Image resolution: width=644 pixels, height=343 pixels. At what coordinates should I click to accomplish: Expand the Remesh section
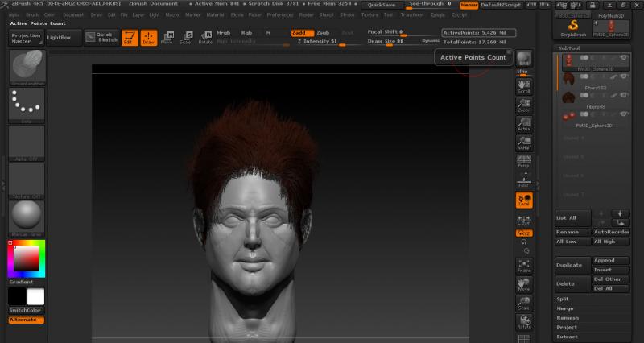[567, 317]
